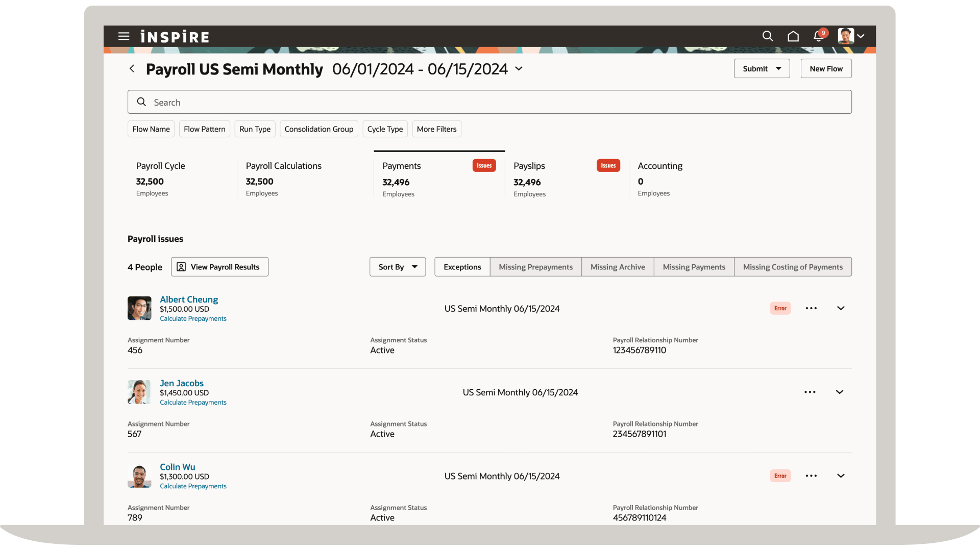Open the hamburger navigation menu
The image size is (980, 551).
tap(124, 36)
